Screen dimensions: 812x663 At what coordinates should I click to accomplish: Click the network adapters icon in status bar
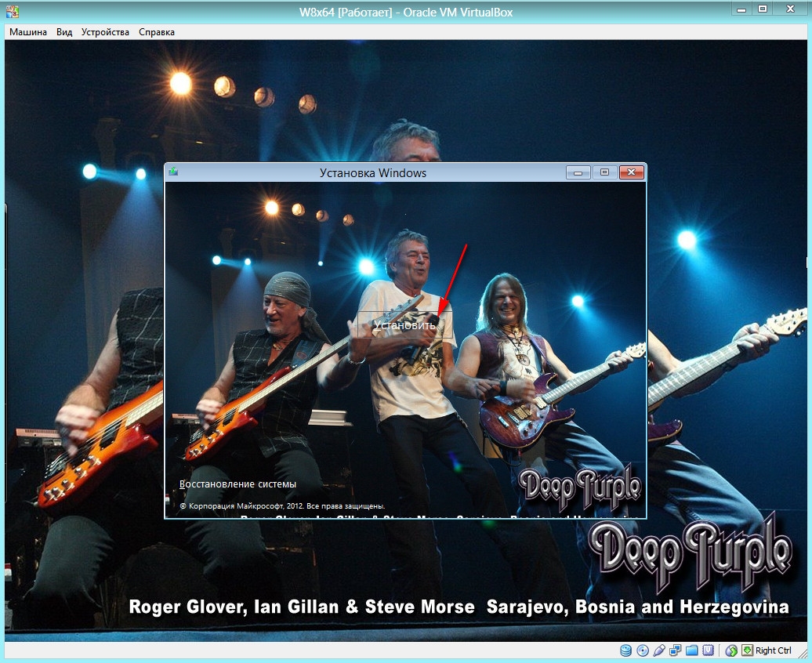(676, 650)
